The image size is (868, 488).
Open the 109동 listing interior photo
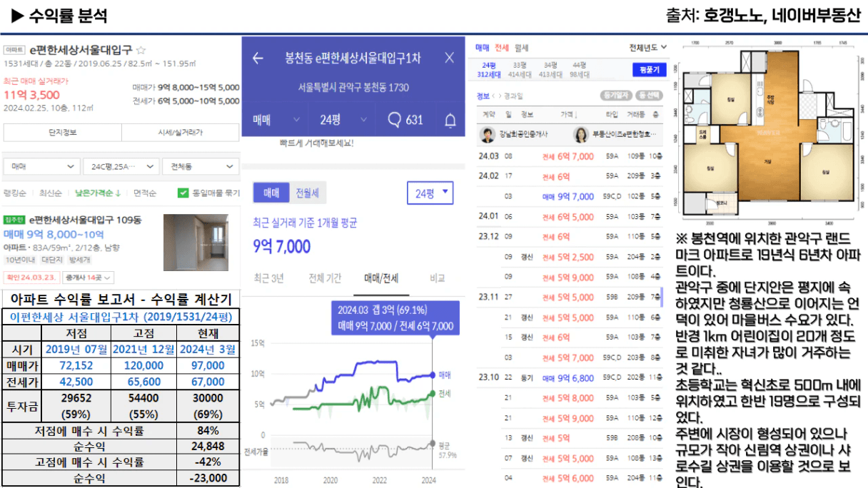tap(196, 243)
